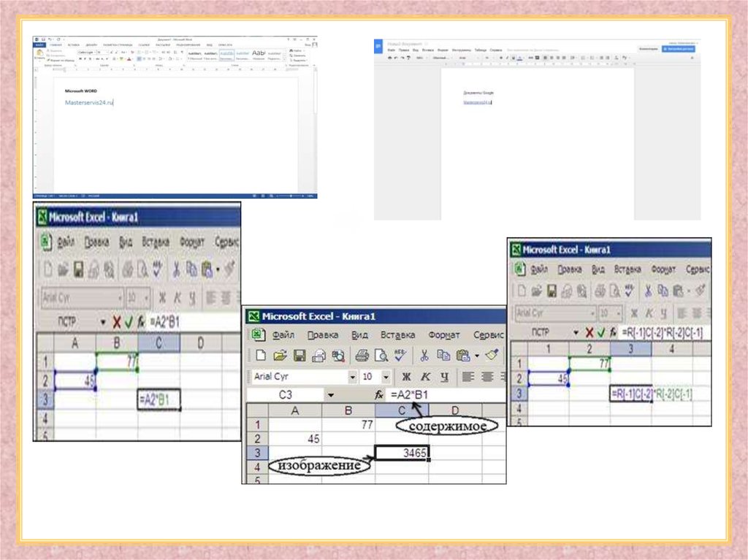748x560 pixels.
Task: Select cell containing 3465 in middle Excel
Action: [402, 453]
